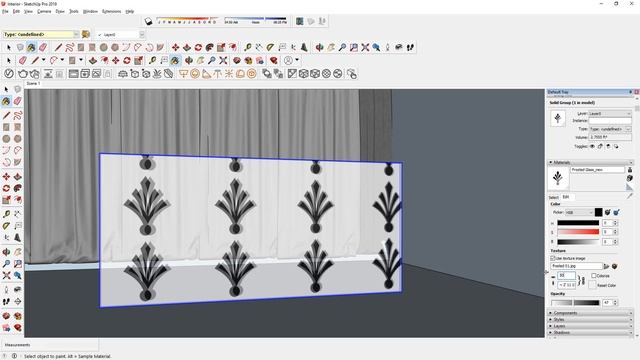Image resolution: width=640 pixels, height=360 pixels.
Task: Check the Colorize checkbox
Action: click(593, 276)
